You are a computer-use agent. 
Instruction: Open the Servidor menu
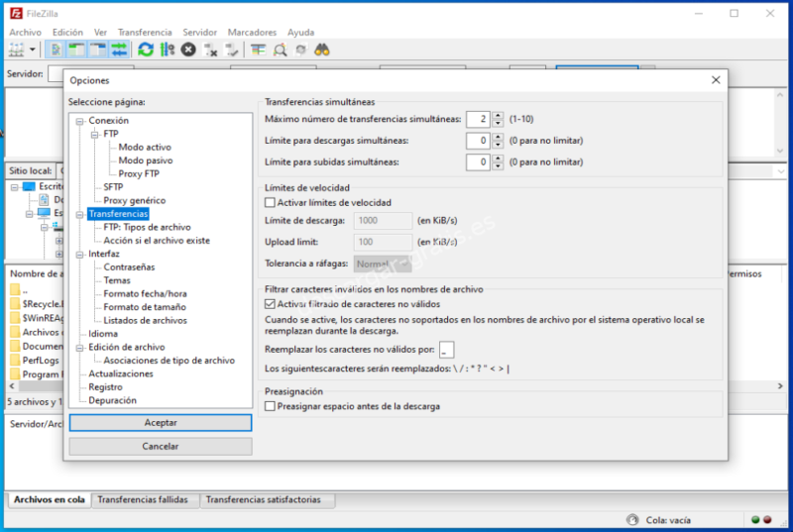tap(200, 32)
